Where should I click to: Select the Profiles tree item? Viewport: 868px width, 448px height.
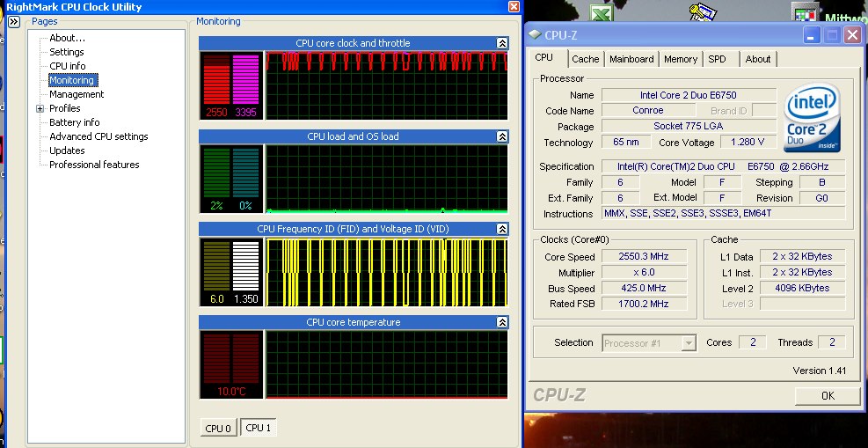[x=65, y=108]
